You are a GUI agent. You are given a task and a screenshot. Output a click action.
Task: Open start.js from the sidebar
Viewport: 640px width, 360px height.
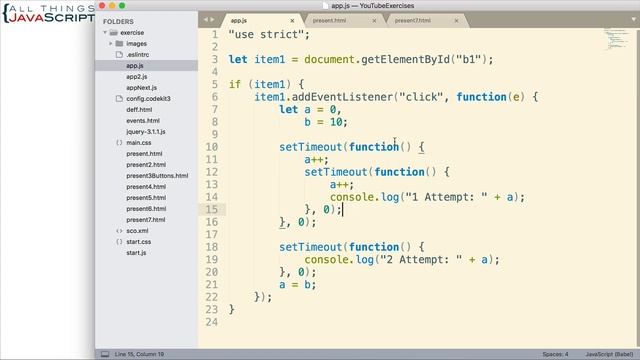click(x=136, y=253)
